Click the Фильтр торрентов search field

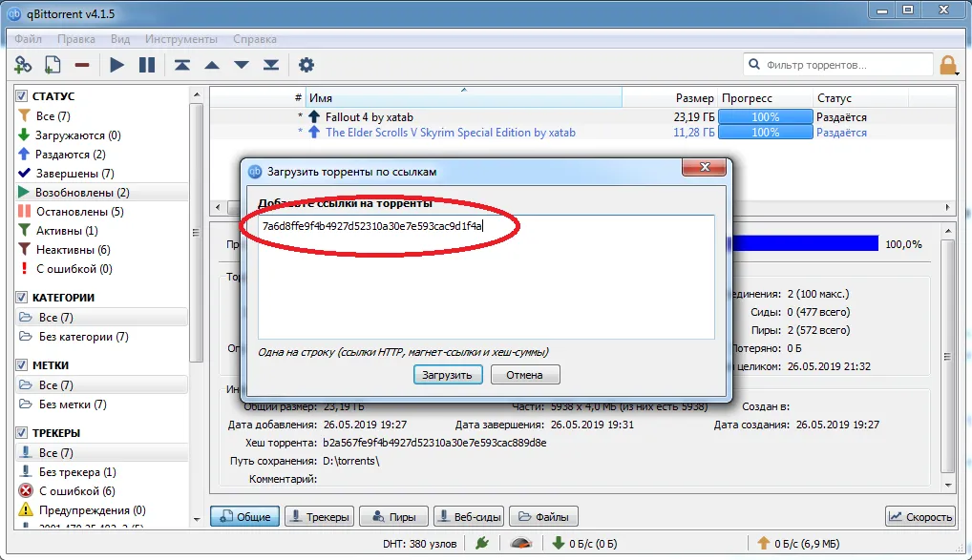(838, 65)
